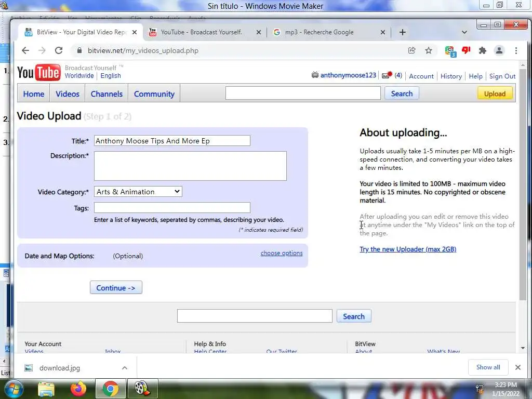The image size is (532, 399).
Task: Click scrollbar down arrow
Action: (523, 348)
